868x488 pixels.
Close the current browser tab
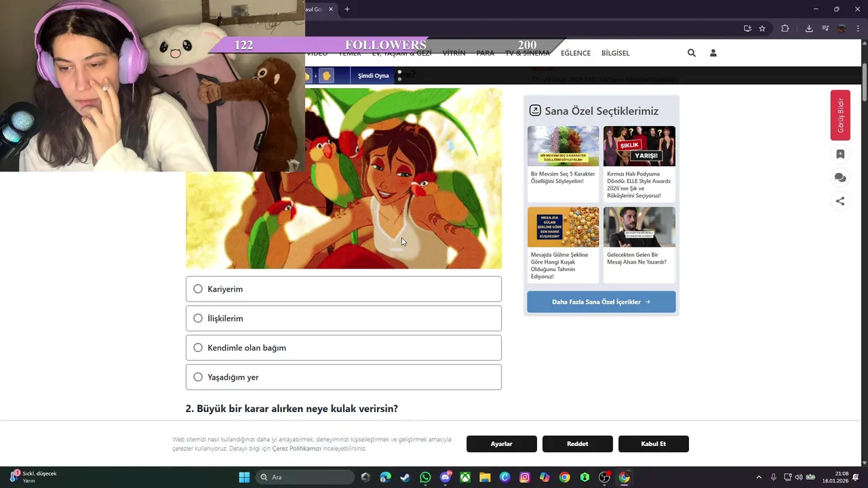coord(331,9)
